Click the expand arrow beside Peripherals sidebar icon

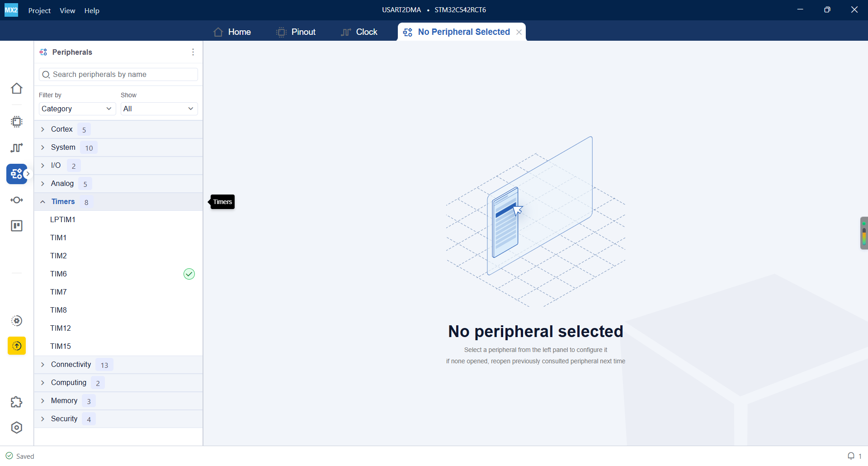pos(28,174)
